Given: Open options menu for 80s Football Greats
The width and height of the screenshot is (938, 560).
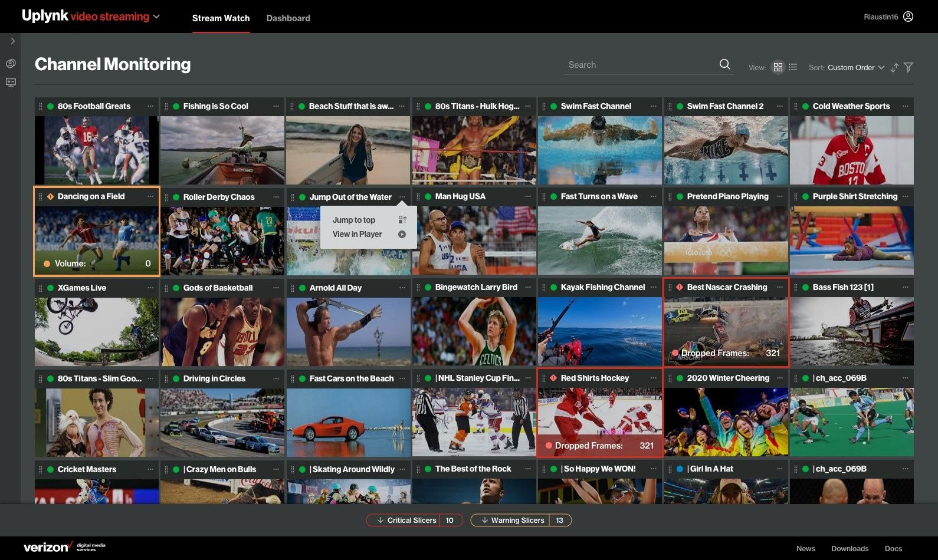Looking at the screenshot, I should tap(150, 106).
